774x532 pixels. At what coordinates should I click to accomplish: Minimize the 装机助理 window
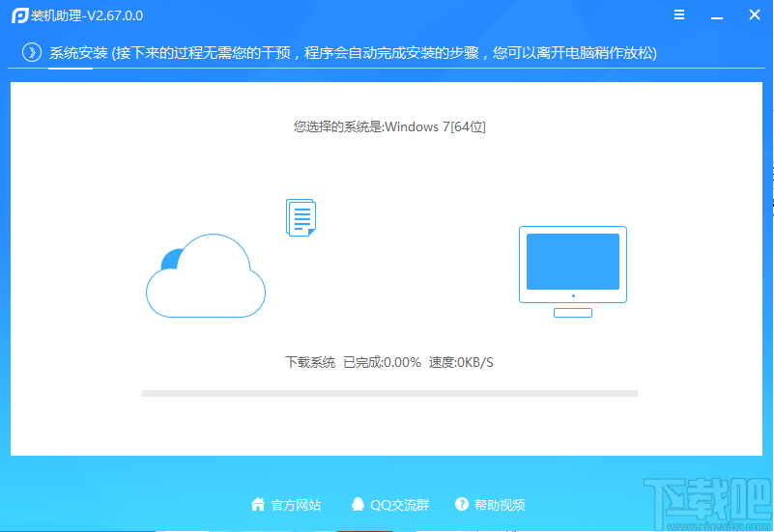(717, 17)
